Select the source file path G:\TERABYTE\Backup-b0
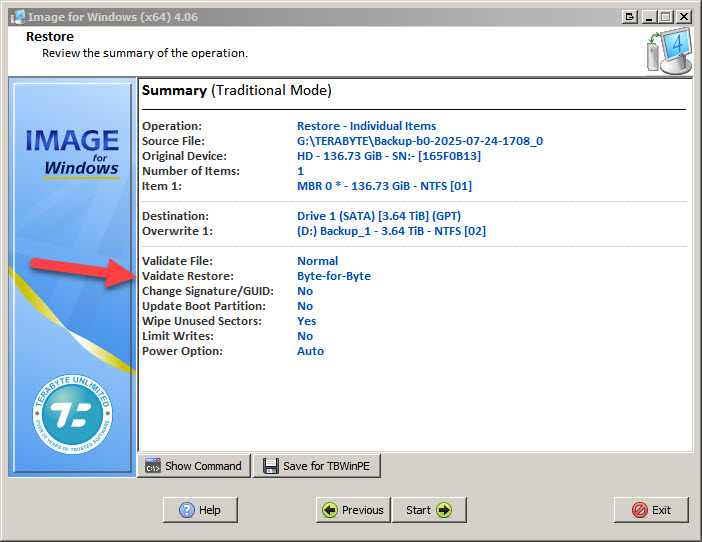The height and width of the screenshot is (542, 702). pos(420,141)
